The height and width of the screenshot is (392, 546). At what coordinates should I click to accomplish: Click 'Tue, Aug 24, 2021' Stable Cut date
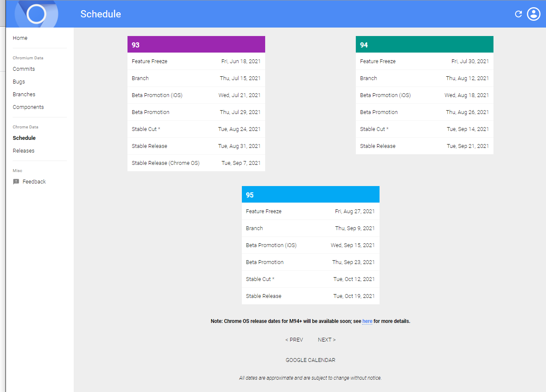tap(239, 129)
